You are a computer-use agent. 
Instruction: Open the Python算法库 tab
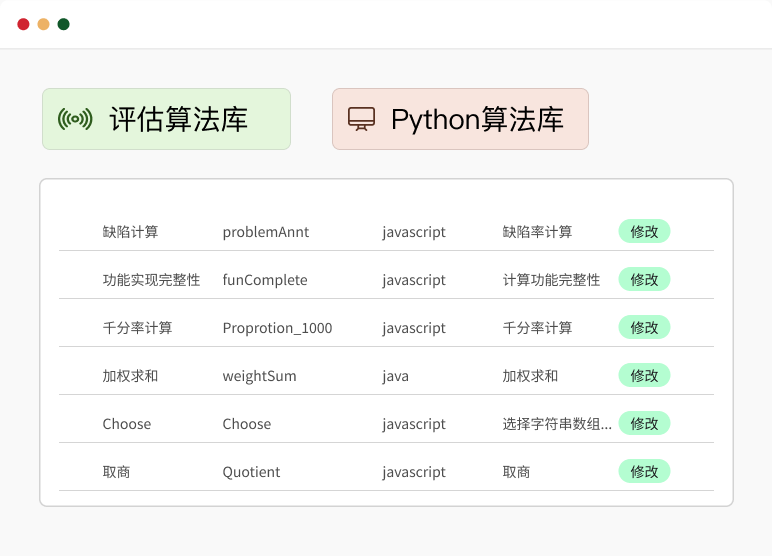coord(460,119)
